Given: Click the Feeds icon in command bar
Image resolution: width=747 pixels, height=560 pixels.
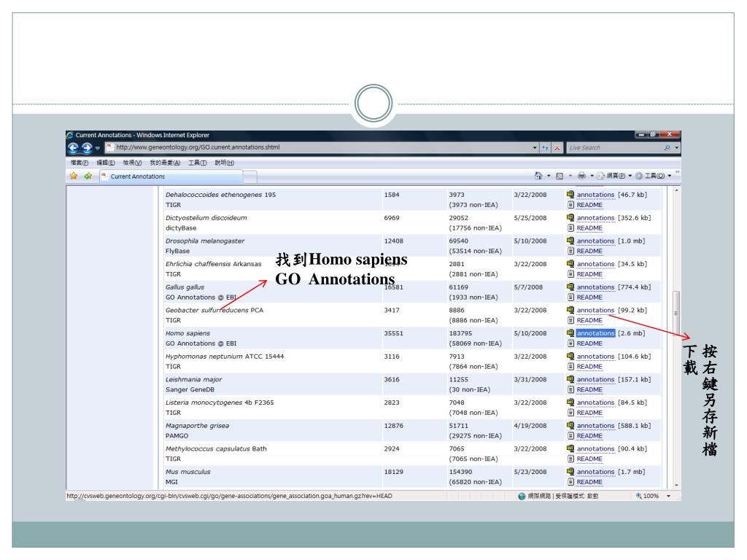Looking at the screenshot, I should coord(560,176).
